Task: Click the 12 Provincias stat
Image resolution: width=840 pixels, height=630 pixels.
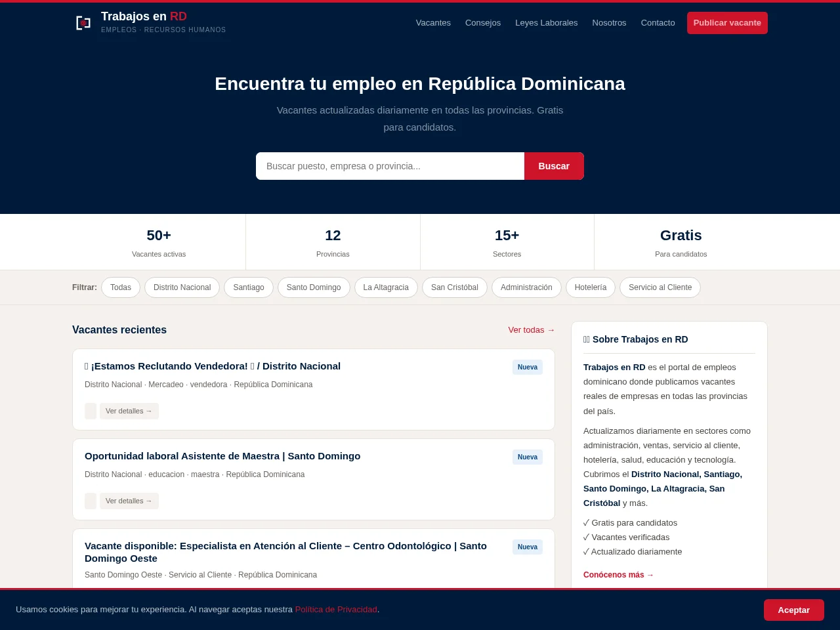Action: [x=333, y=242]
